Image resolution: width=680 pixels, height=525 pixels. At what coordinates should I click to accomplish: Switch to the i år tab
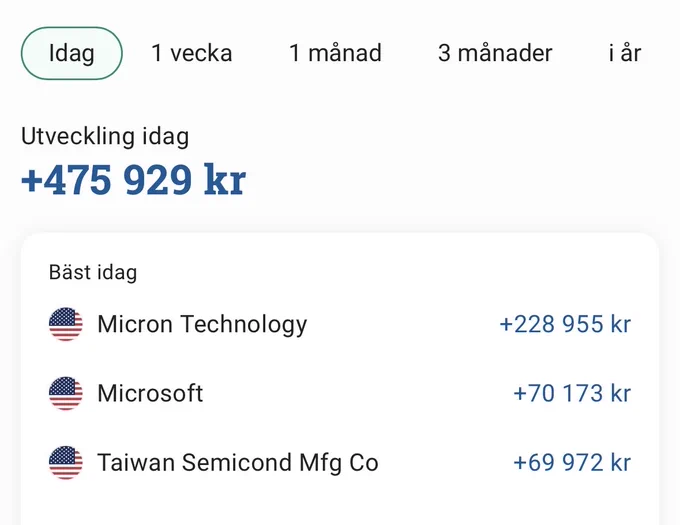tap(624, 53)
